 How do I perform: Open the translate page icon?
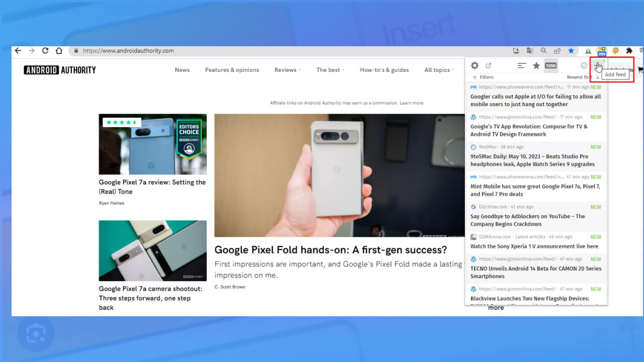[x=530, y=51]
